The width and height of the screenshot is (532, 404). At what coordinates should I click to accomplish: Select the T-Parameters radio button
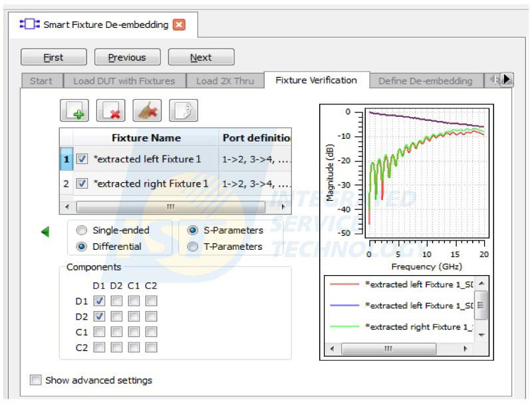(193, 247)
